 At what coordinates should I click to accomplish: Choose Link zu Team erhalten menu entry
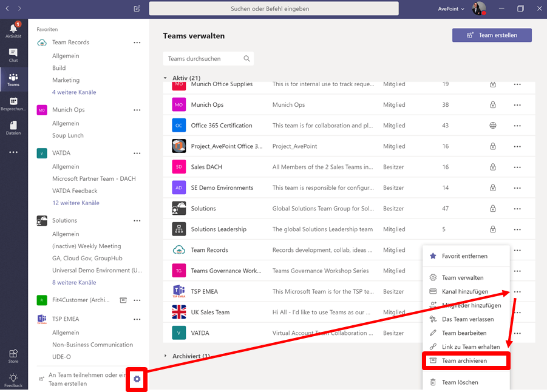[466, 346]
